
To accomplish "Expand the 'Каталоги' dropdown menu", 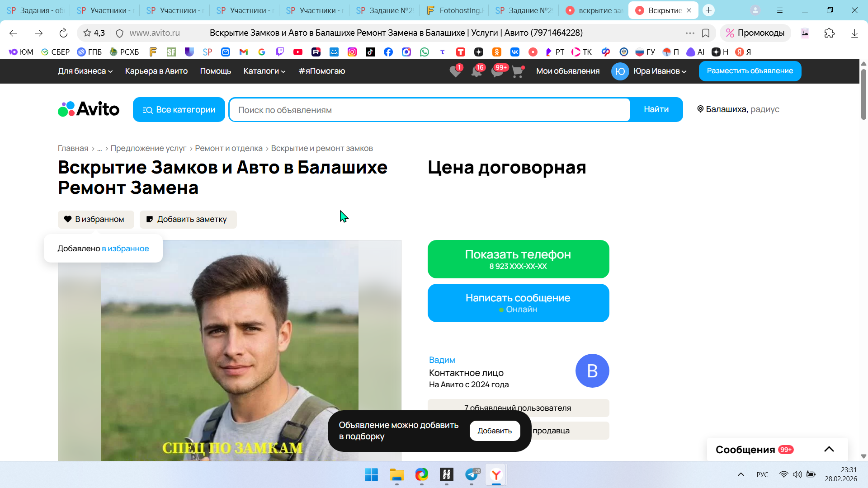I will pos(264,71).
